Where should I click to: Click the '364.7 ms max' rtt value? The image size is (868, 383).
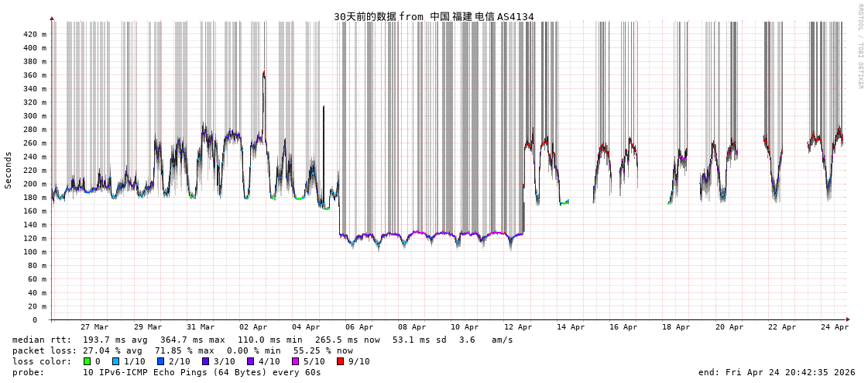tap(191, 340)
